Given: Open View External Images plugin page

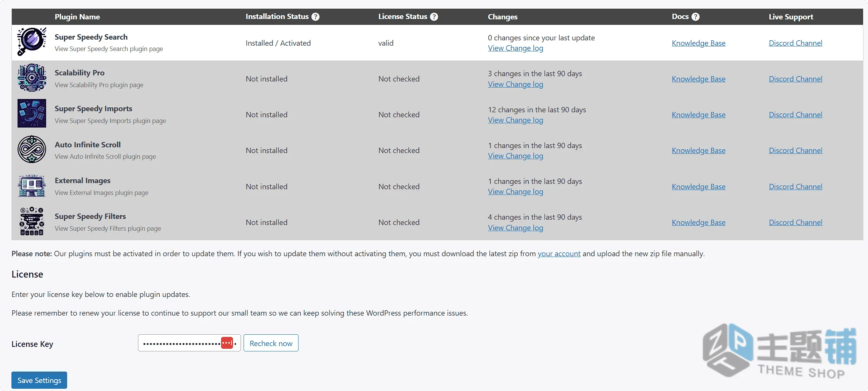Looking at the screenshot, I should (x=102, y=193).
